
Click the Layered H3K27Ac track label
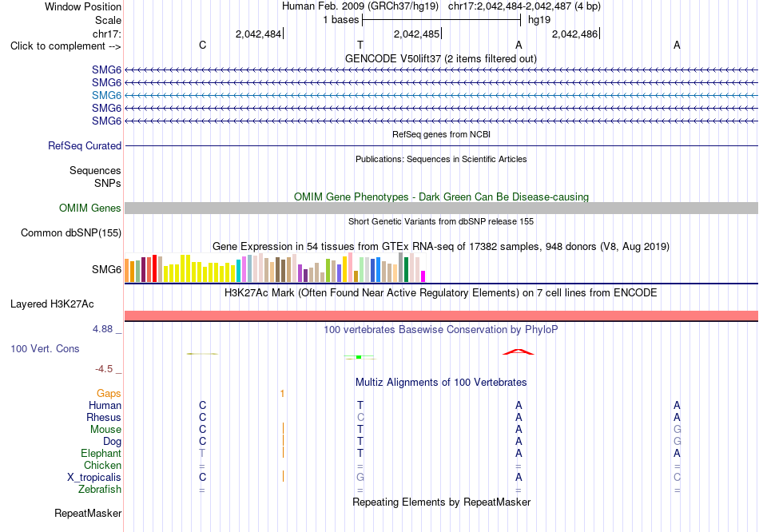pos(52,304)
